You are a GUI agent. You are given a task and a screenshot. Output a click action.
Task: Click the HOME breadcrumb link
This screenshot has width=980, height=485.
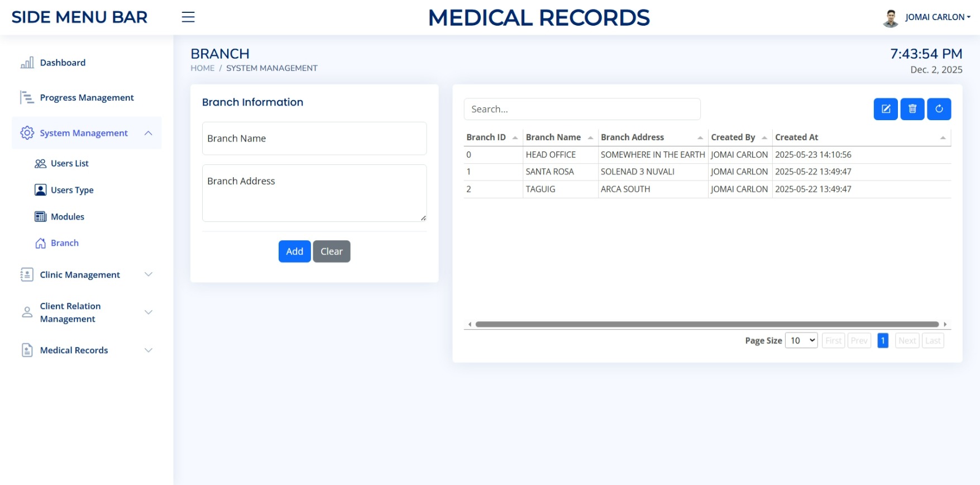tap(202, 68)
